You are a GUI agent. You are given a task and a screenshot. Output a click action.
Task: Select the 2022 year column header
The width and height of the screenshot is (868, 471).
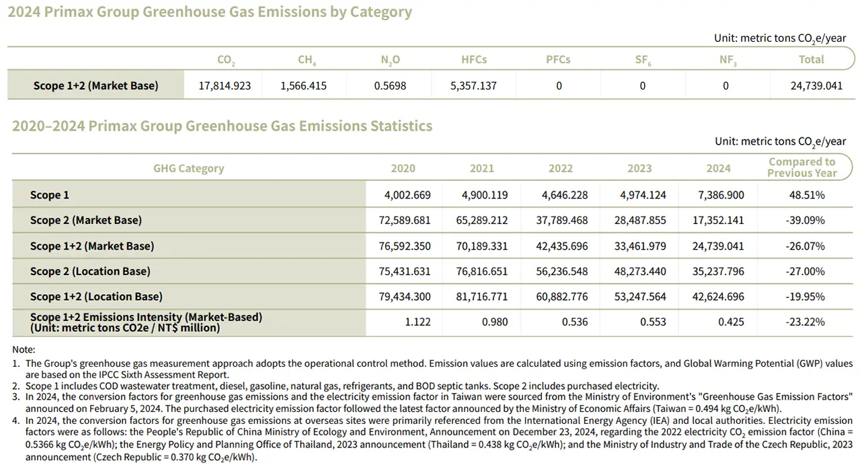[561, 168]
